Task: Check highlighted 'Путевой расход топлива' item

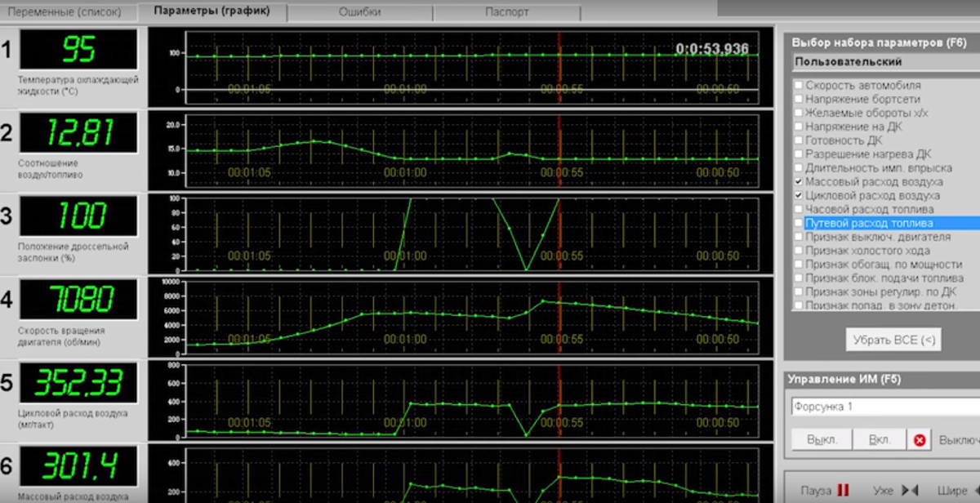Action: (x=798, y=223)
